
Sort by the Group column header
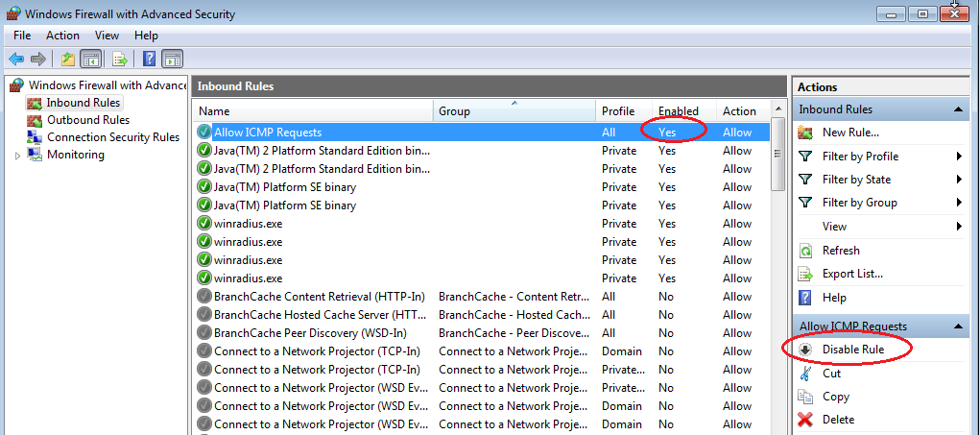(x=514, y=111)
